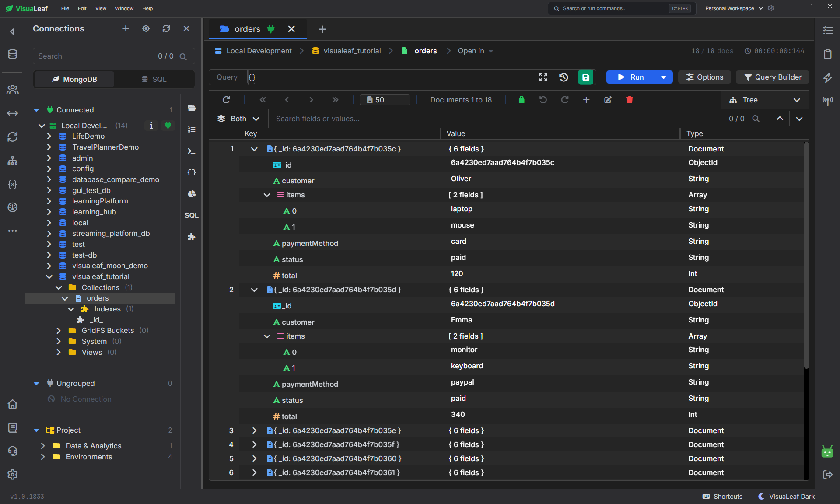Screen dimensions: 840x504
Task: Expand the query editor to fullscreen
Action: tap(543, 77)
